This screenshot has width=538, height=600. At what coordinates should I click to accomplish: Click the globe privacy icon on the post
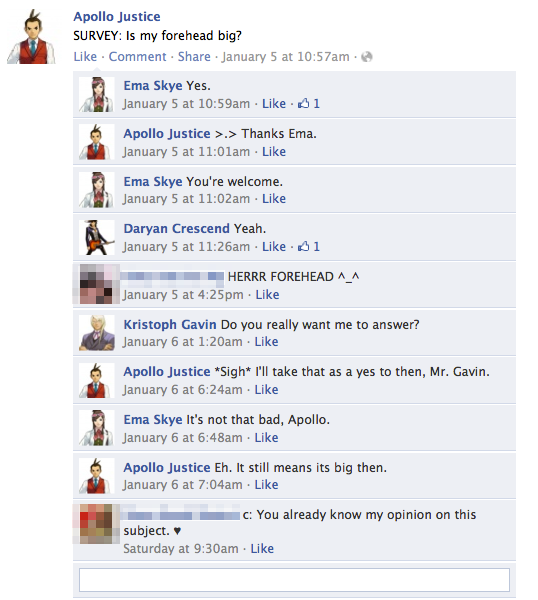pyautogui.click(x=367, y=57)
